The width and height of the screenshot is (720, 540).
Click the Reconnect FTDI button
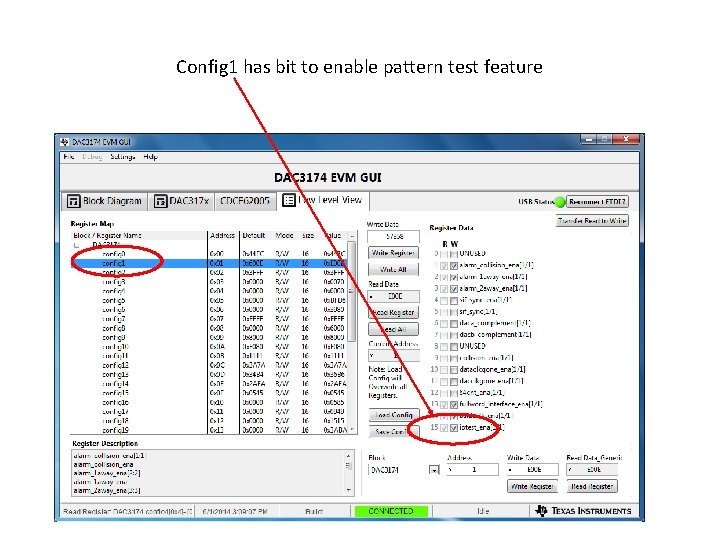pyautogui.click(x=597, y=202)
